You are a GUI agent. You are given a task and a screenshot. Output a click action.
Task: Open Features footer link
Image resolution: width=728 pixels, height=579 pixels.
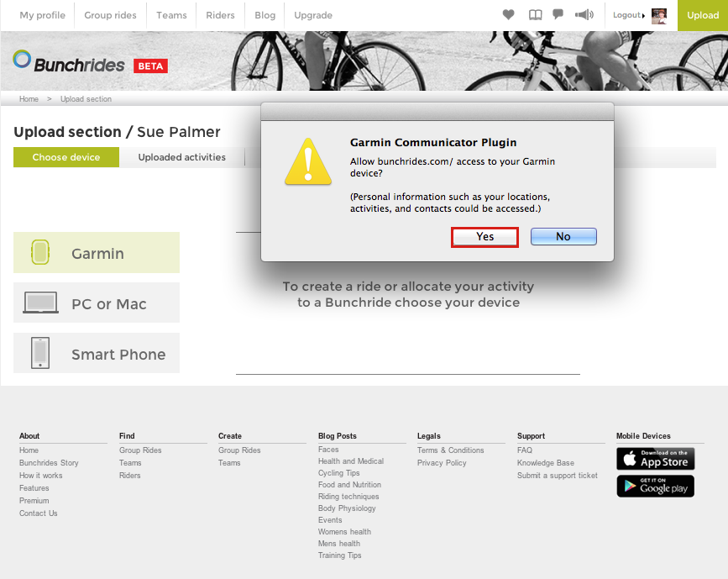click(34, 488)
